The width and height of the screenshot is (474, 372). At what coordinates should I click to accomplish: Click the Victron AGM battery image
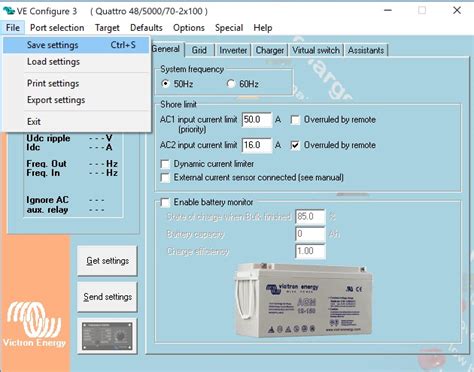pos(303,300)
